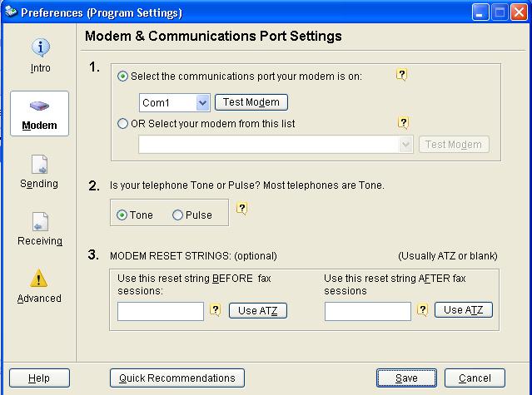
Task: Click help icon beside communications port option
Action: pyautogui.click(x=402, y=75)
